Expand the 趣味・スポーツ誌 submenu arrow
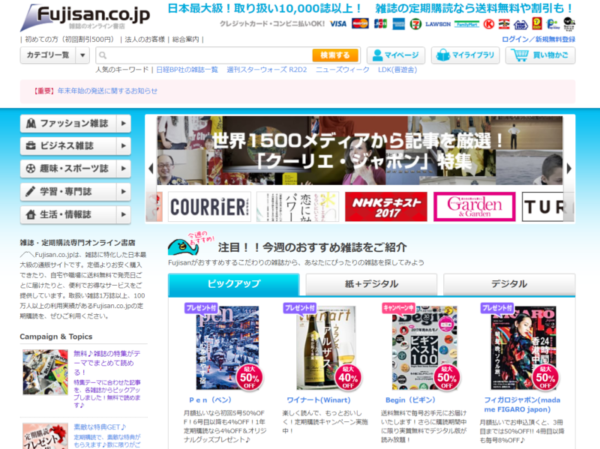The image size is (600, 449). tap(123, 168)
